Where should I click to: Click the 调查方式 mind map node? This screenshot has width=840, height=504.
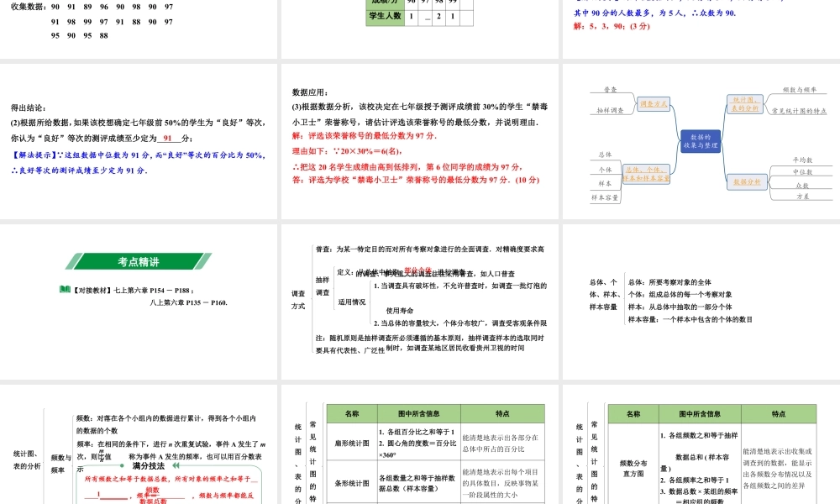pyautogui.click(x=654, y=103)
